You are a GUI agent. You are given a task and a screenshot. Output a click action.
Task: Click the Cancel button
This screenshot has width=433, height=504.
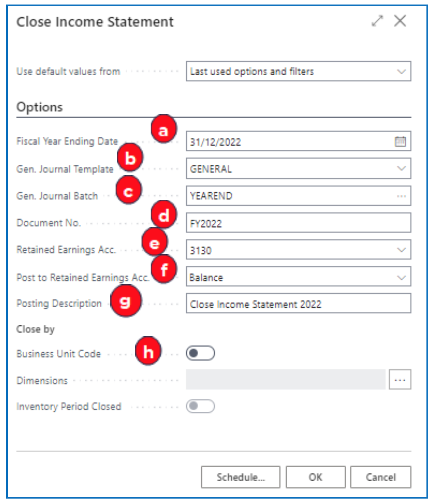click(x=380, y=477)
